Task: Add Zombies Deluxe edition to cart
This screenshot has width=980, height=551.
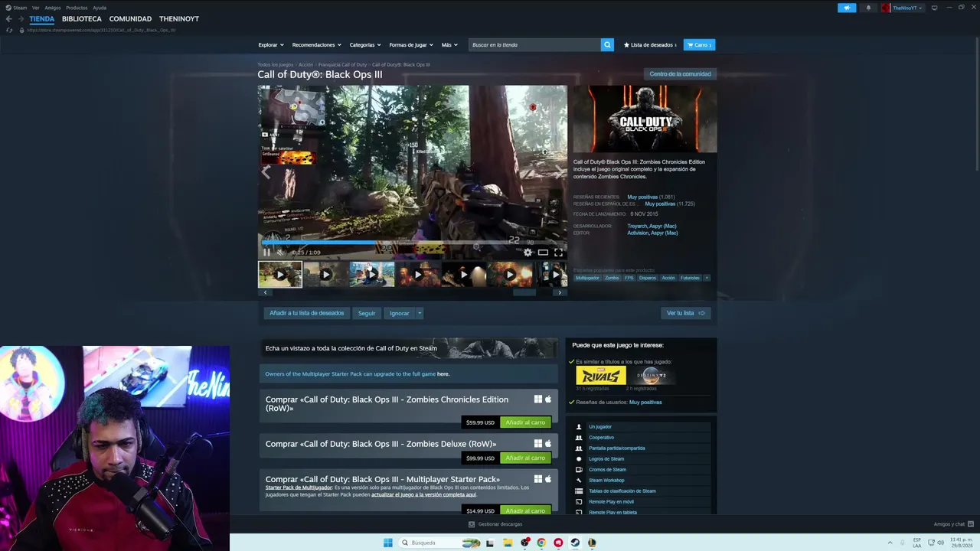Action: click(525, 458)
